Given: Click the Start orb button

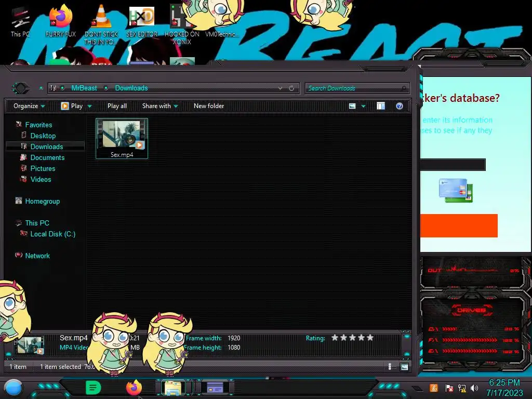Looking at the screenshot, I should click(14, 388).
